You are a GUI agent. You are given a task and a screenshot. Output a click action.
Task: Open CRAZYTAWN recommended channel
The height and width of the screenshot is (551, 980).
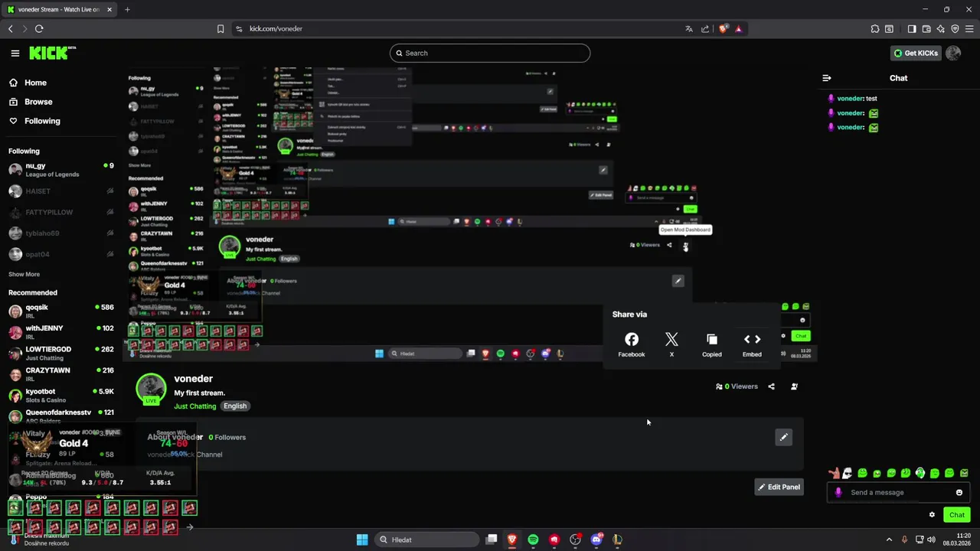coord(61,373)
